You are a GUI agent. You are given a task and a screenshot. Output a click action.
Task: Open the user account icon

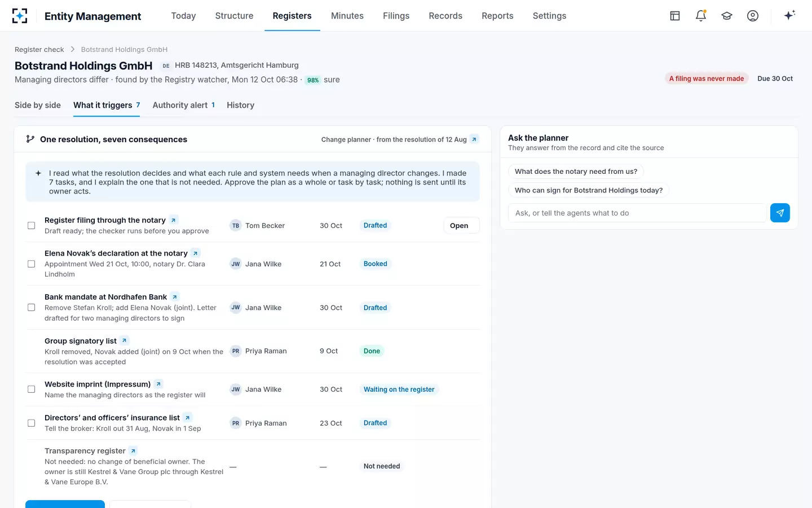pos(753,16)
